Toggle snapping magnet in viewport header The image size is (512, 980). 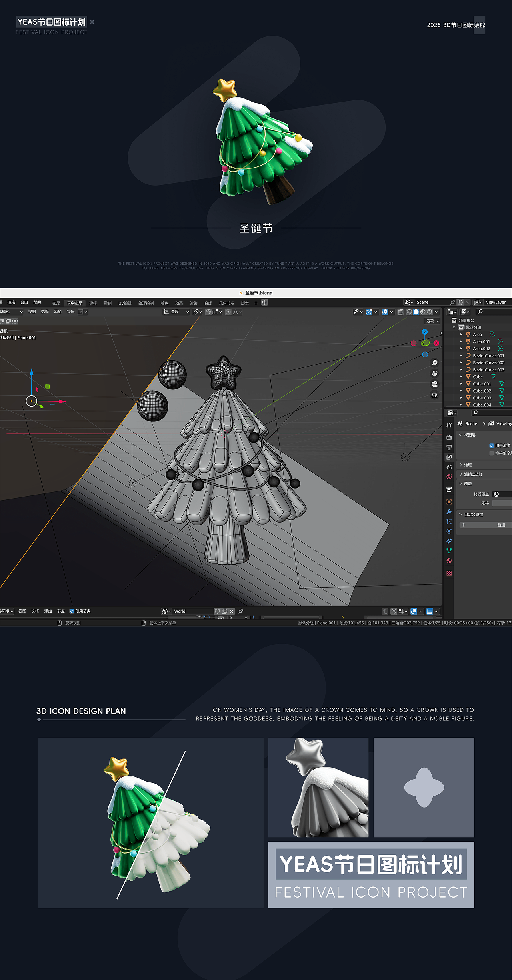click(x=208, y=312)
